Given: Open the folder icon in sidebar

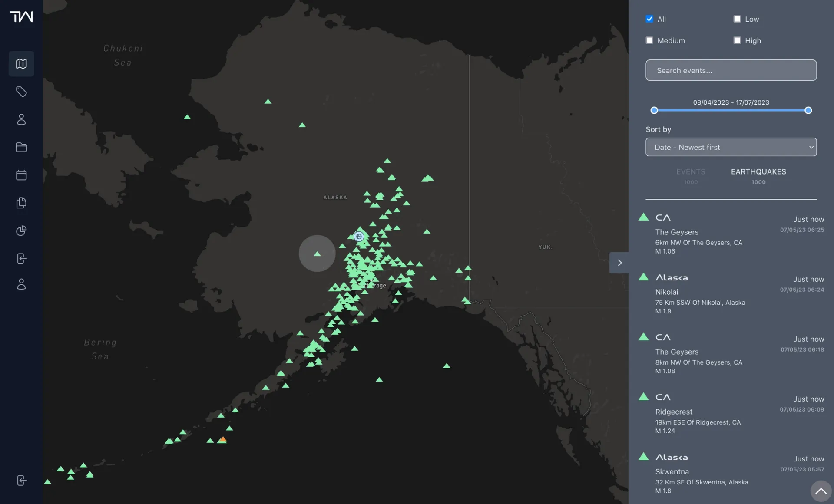Looking at the screenshot, I should (21, 147).
